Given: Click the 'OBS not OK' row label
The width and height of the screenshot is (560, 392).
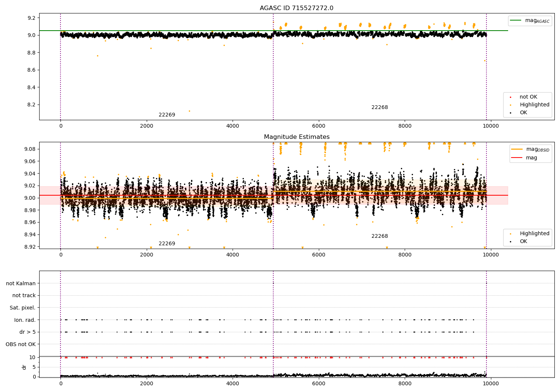Looking at the screenshot, I should click(x=21, y=345).
